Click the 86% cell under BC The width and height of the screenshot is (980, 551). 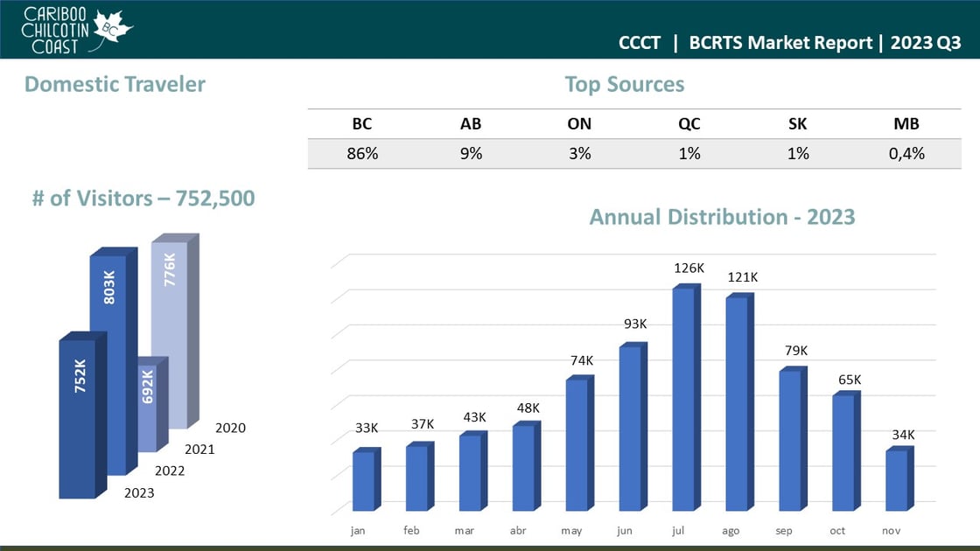pos(360,153)
